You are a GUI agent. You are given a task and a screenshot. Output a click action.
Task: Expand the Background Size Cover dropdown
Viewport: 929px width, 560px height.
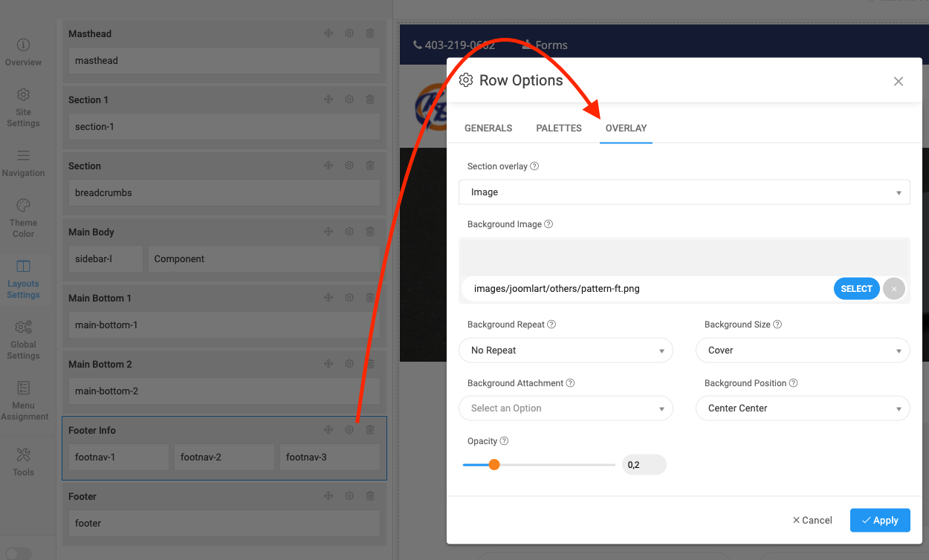pos(802,351)
